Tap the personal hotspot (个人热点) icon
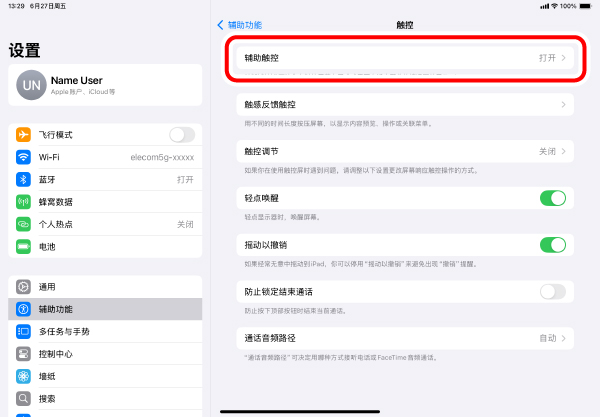The width and height of the screenshot is (600, 417). 23,224
